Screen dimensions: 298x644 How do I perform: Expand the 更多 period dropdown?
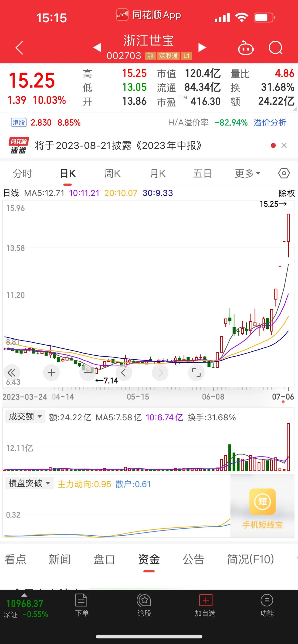[x=248, y=173]
